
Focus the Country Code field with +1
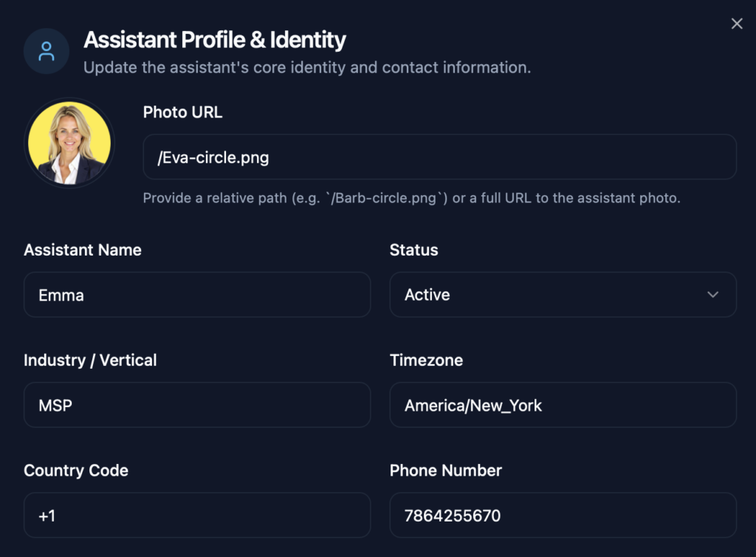point(197,515)
